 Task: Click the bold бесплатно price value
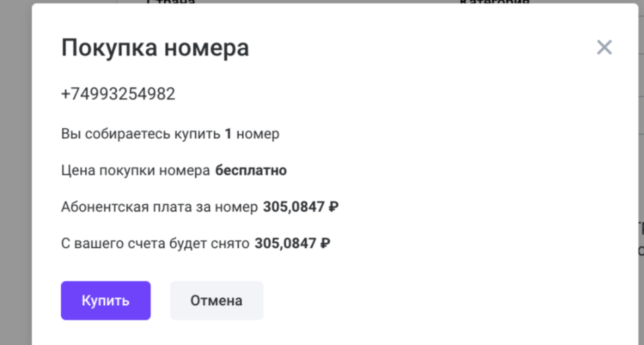[251, 170]
